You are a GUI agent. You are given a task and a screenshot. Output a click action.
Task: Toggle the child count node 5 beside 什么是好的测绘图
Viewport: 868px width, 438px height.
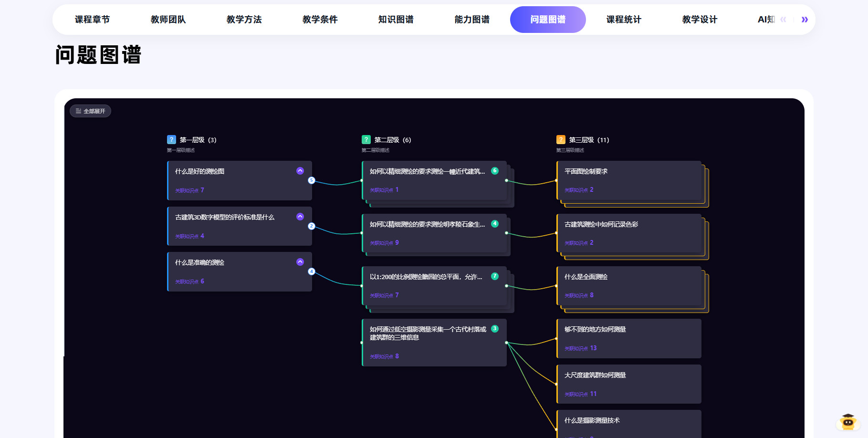point(312,180)
